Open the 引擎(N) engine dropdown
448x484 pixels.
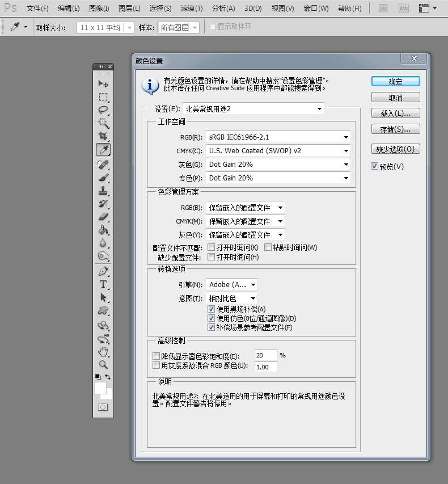(232, 285)
